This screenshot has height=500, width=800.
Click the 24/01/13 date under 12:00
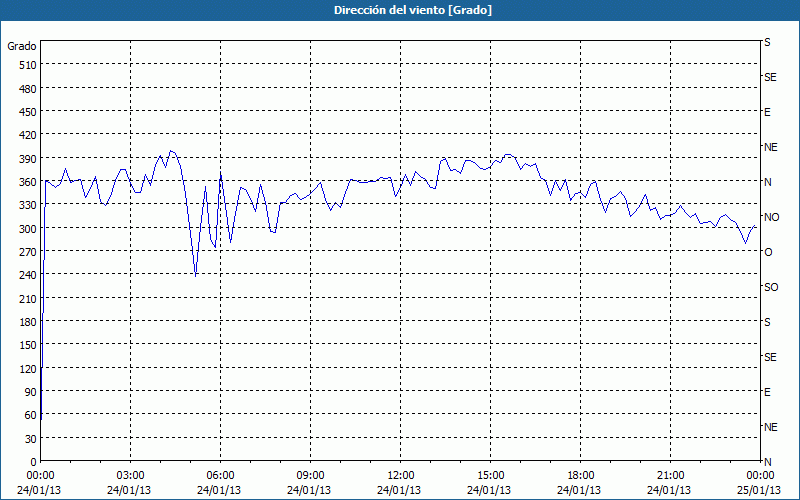399,490
